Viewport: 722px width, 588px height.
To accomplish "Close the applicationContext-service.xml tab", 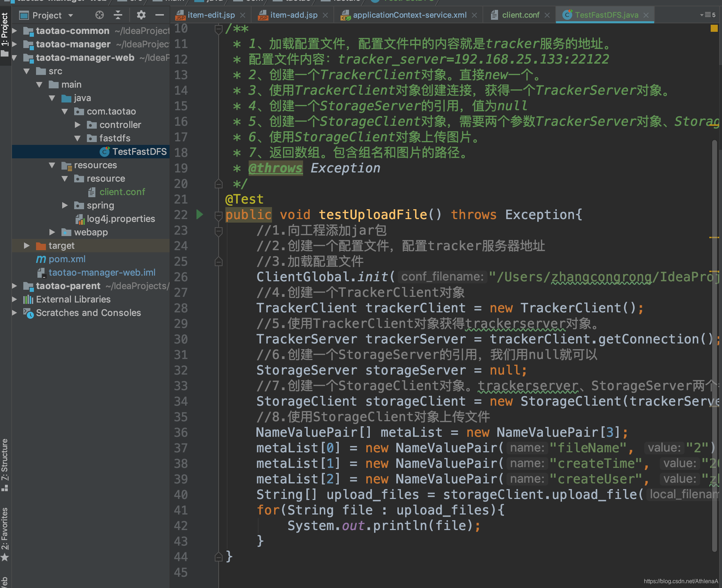I will click(474, 15).
